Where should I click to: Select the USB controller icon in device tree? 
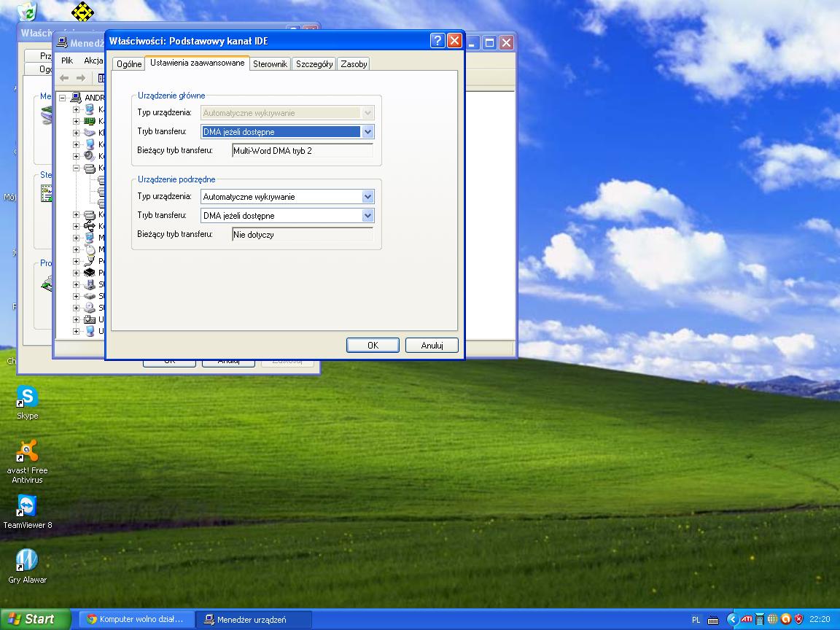coord(90,226)
